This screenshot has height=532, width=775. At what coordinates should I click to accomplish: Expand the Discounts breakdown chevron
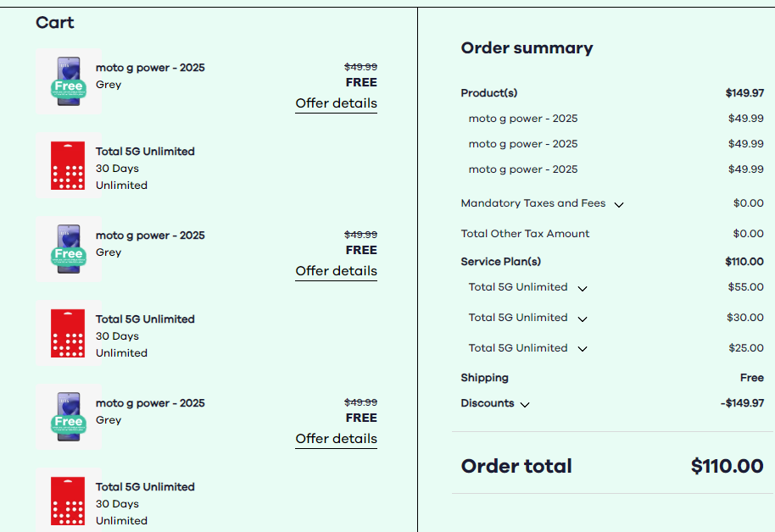pyautogui.click(x=525, y=405)
